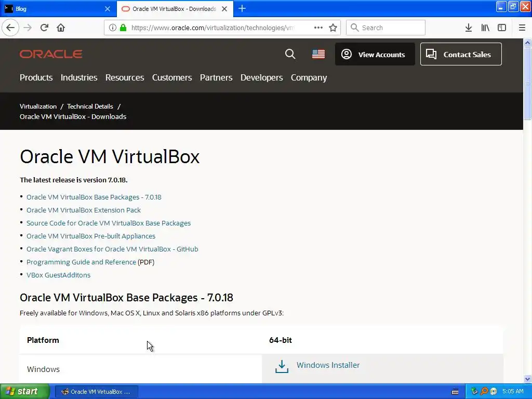Click the page scrollbar up arrow
Screen dimensions: 532x399
pyautogui.click(x=527, y=43)
